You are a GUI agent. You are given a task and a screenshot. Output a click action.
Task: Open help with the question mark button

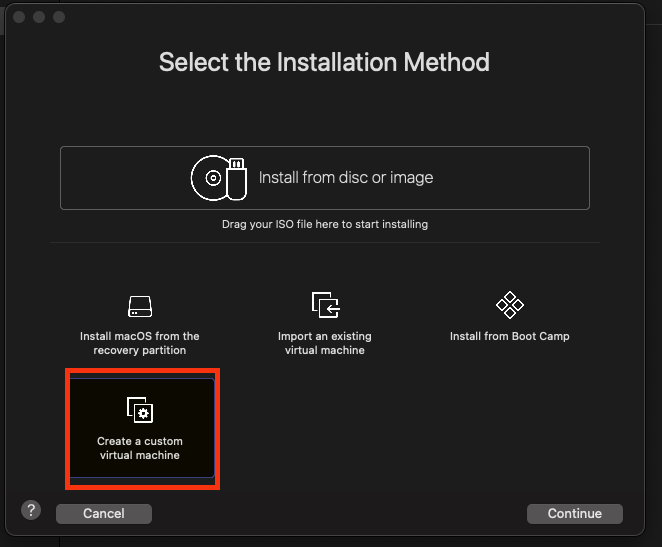coord(31,511)
